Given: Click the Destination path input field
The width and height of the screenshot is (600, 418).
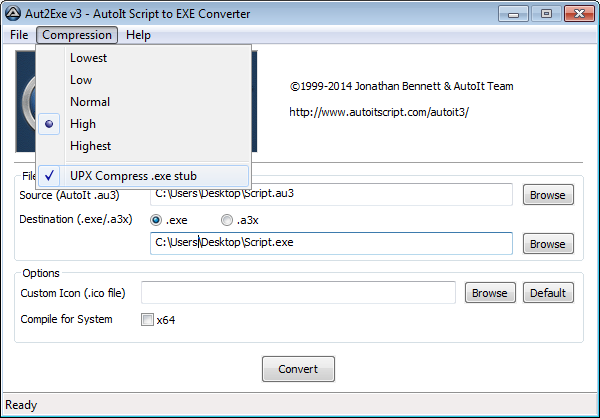Looking at the screenshot, I should (x=331, y=243).
